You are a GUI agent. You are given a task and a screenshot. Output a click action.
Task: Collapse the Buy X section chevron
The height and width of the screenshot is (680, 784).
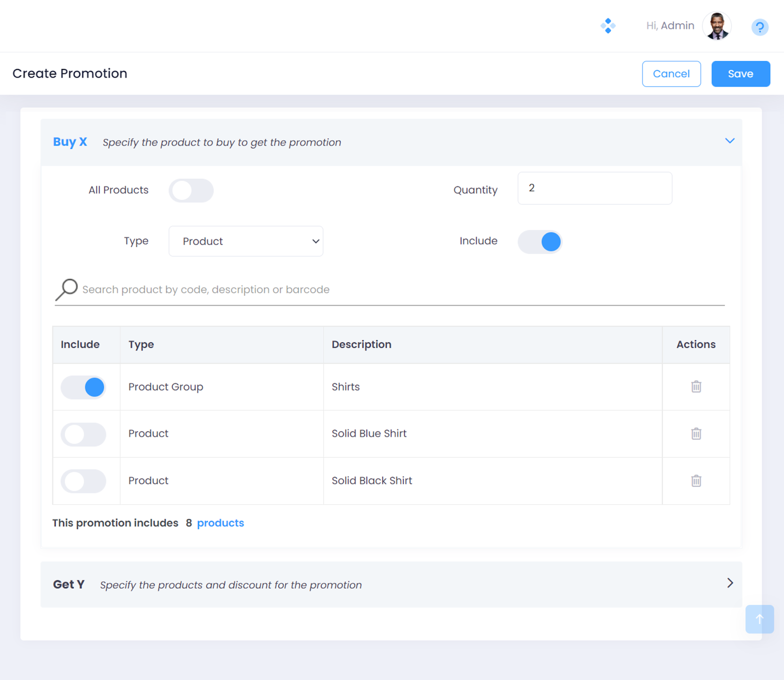click(x=730, y=141)
